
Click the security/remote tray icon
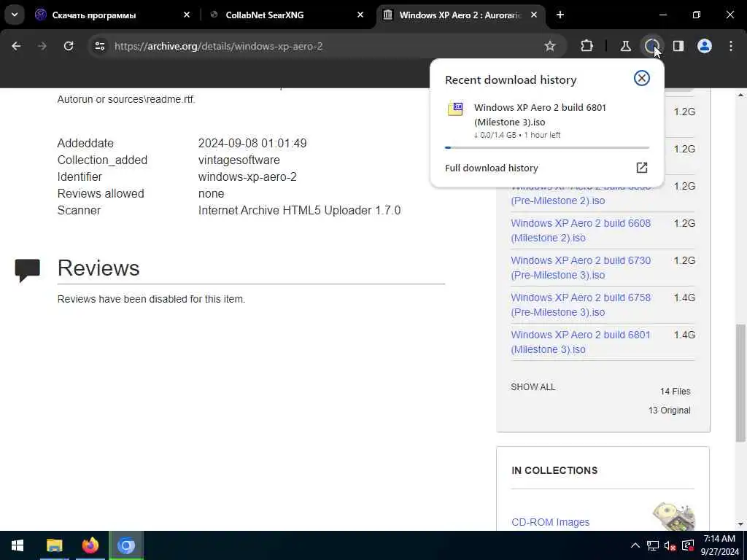[688, 545]
